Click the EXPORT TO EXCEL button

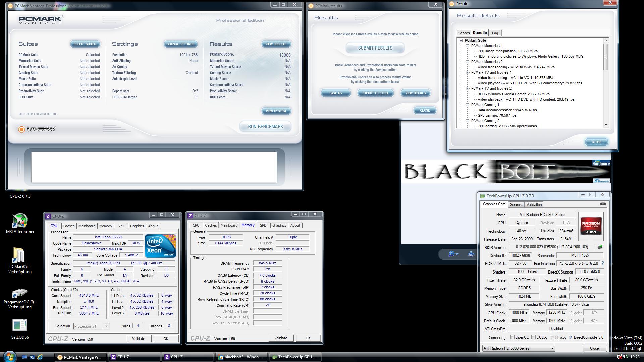tap(375, 93)
